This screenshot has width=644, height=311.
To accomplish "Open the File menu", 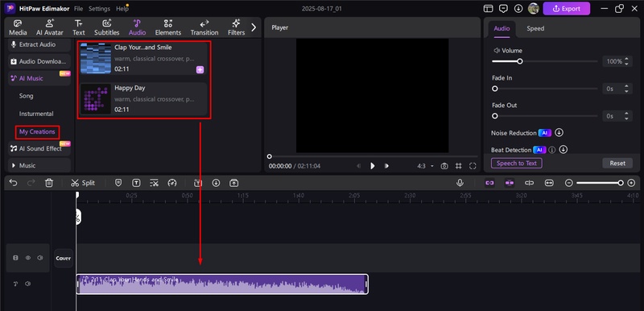I will point(78,9).
